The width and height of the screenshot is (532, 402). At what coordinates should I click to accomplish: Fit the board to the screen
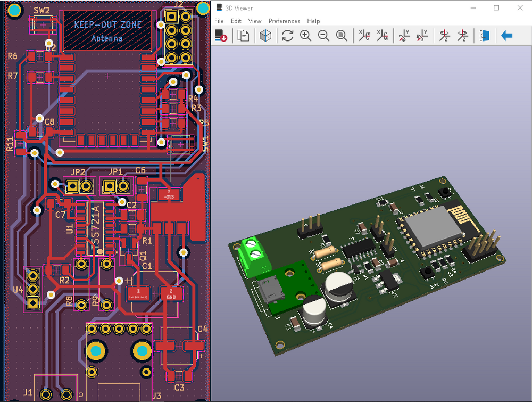[342, 36]
